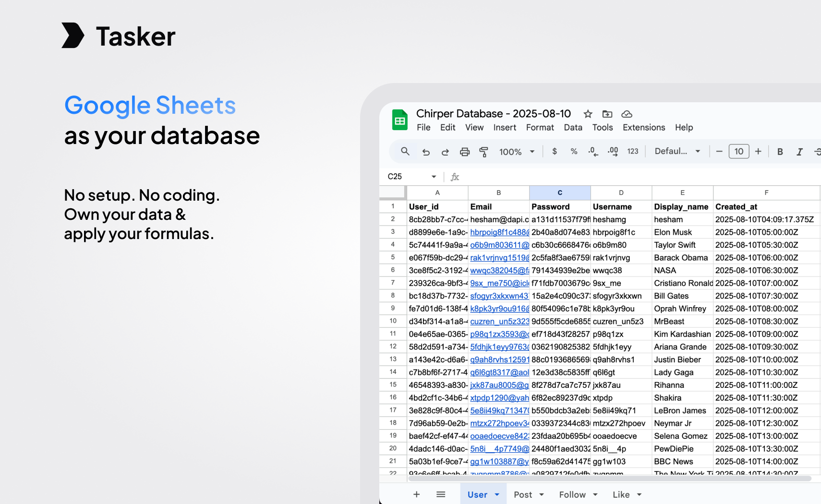Select the Elon Musk cell
The width and height of the screenshot is (821, 504).
coord(682,232)
